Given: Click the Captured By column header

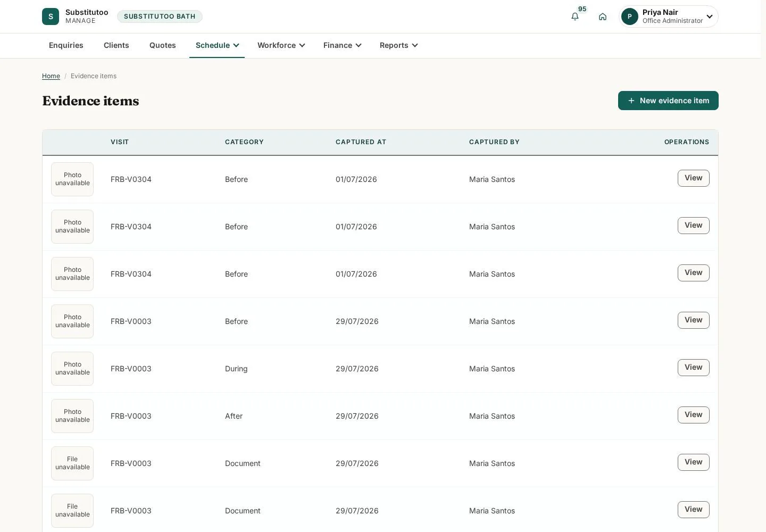Looking at the screenshot, I should [494, 142].
